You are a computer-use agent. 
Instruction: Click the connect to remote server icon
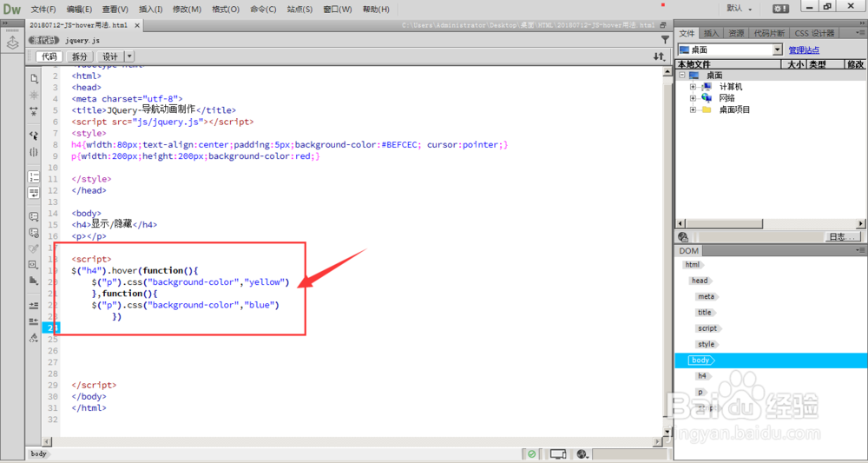coord(682,237)
